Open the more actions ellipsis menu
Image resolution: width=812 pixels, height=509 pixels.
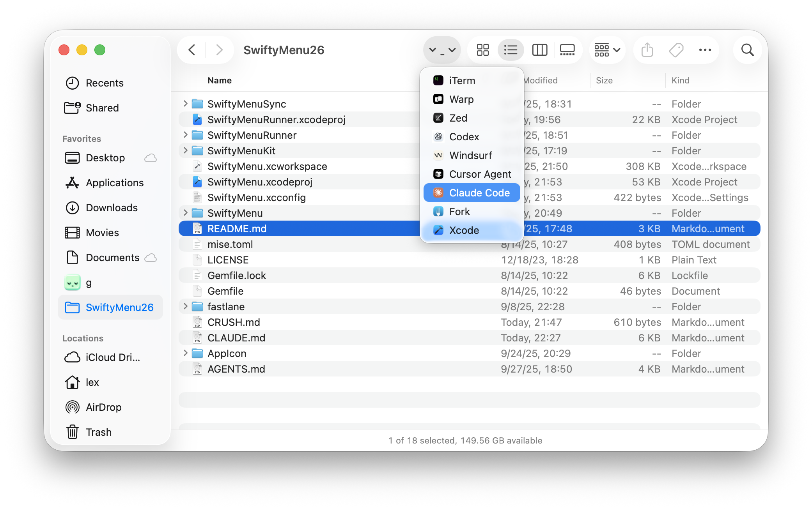705,50
